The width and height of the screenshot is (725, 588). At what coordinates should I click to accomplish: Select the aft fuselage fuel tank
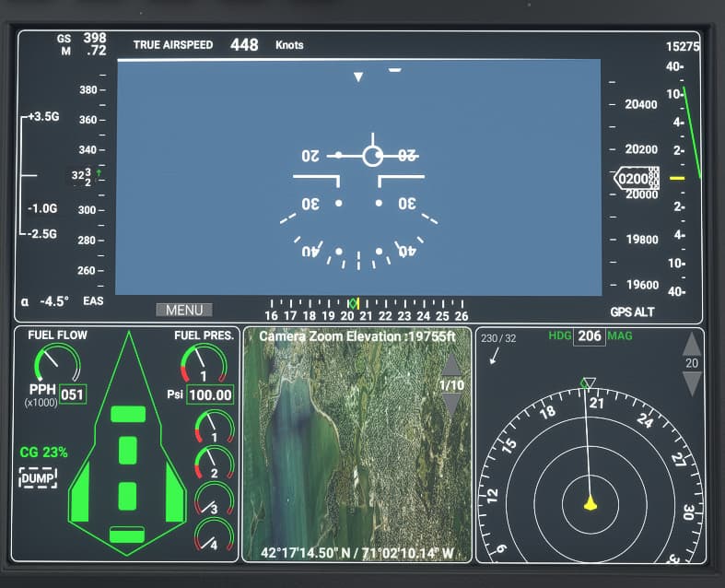point(127,535)
